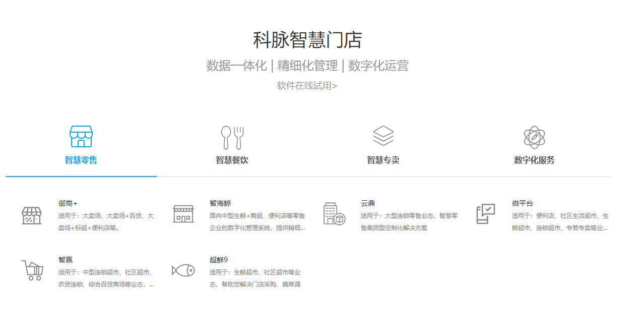Click the 微平台 checkmark device icon
The height and width of the screenshot is (336, 644).
point(486,214)
